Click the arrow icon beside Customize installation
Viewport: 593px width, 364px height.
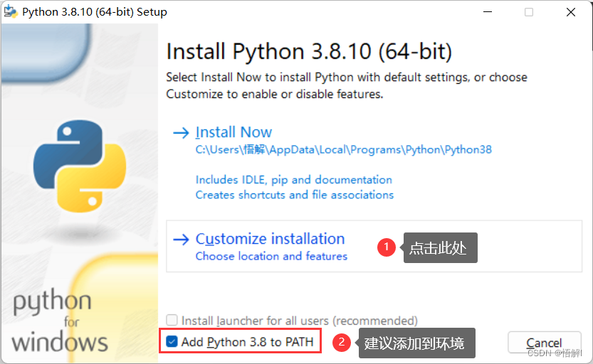pos(181,240)
